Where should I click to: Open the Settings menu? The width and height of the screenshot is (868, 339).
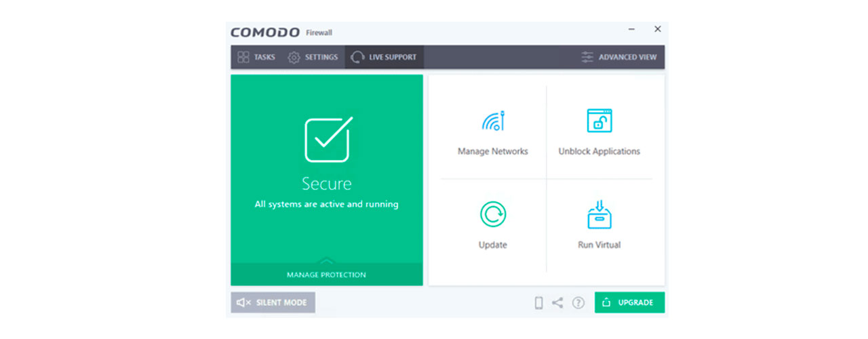pos(313,57)
